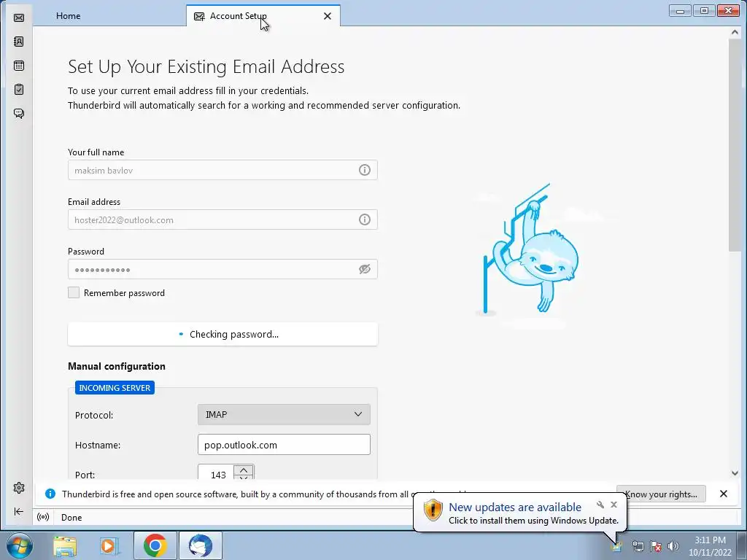This screenshot has height=560, width=747.
Task: Click the page scrollbar up arrow
Action: click(x=735, y=32)
